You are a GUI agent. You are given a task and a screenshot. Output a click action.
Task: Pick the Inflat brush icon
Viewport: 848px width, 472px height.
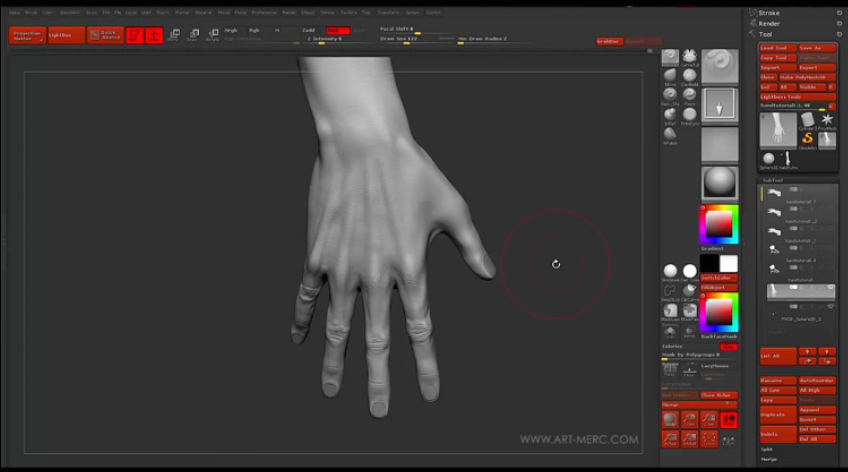[669, 113]
